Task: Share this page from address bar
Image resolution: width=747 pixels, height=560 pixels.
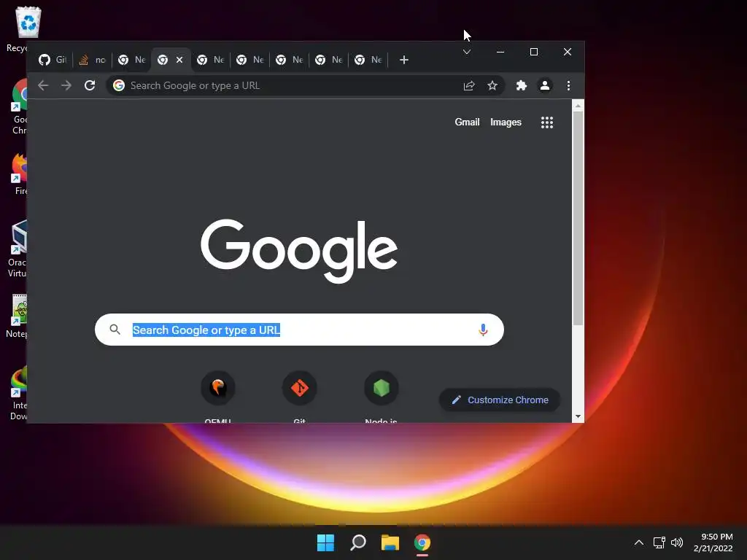Action: coord(469,86)
